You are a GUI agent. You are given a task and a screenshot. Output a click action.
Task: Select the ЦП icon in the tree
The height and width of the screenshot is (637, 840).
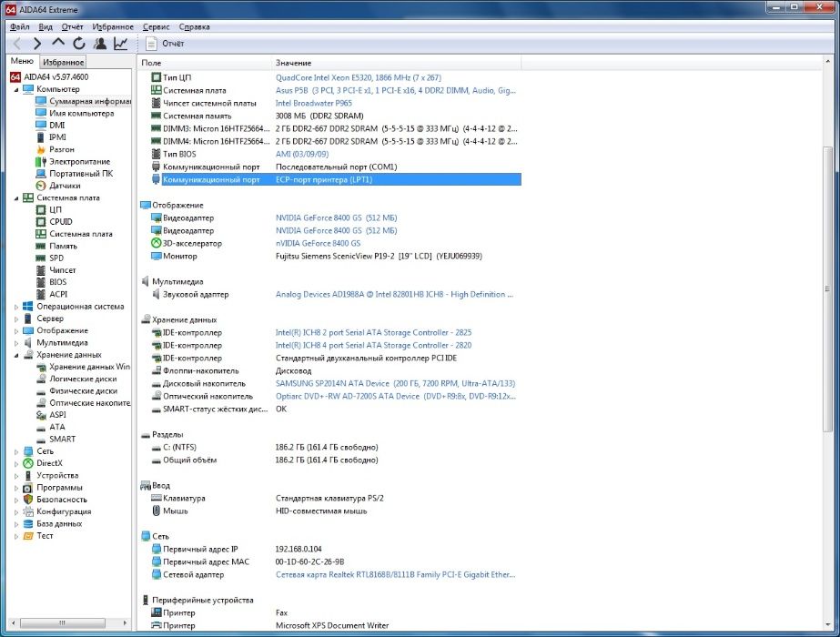41,209
